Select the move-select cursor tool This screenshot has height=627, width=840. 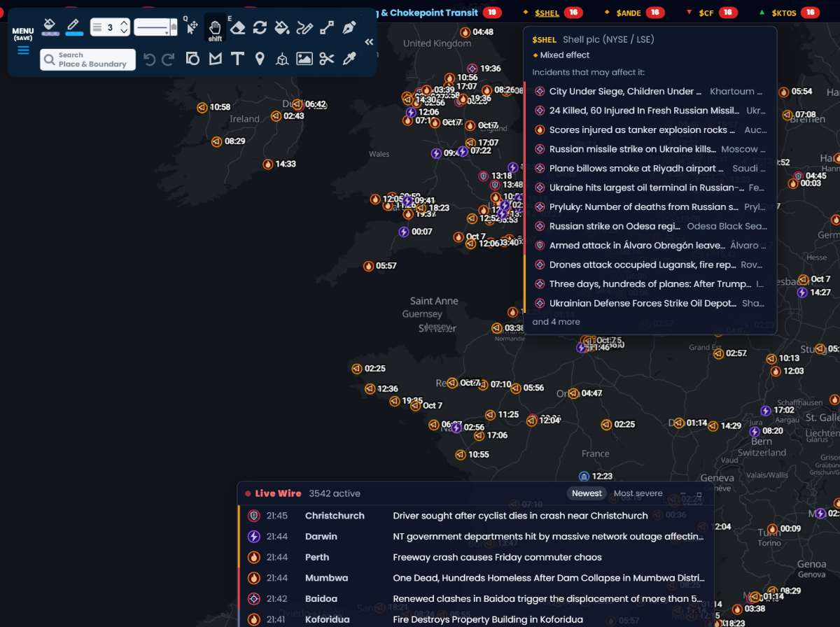192,27
